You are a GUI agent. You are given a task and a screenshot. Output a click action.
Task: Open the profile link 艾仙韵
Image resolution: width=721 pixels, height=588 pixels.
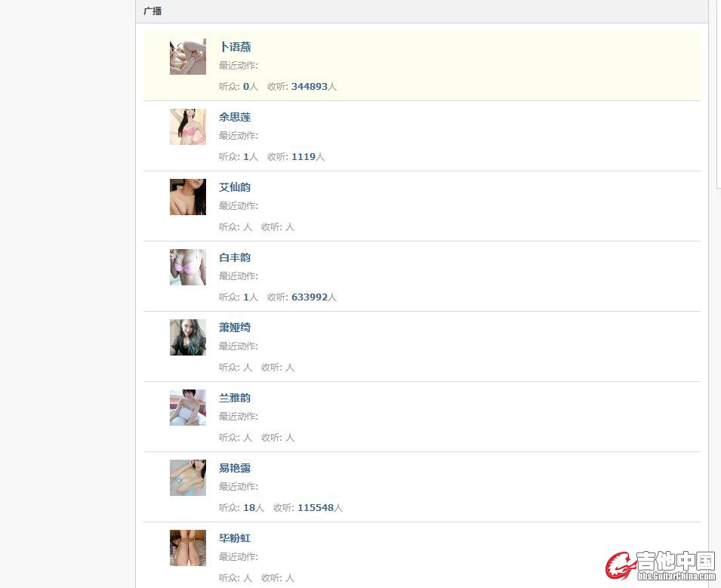(235, 188)
